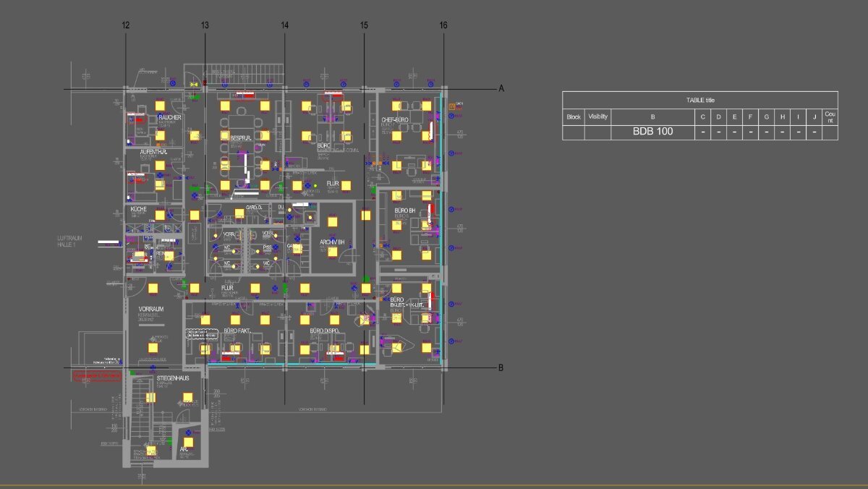Viewport: 868px width, 489px height.
Task: Select the BESPR.R. meeting room label
Action: pyautogui.click(x=241, y=137)
